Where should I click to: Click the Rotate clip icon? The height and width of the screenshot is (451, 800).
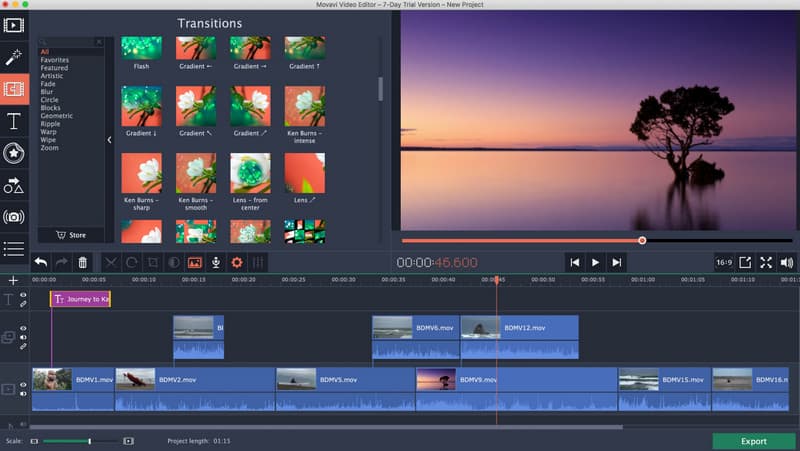click(132, 262)
